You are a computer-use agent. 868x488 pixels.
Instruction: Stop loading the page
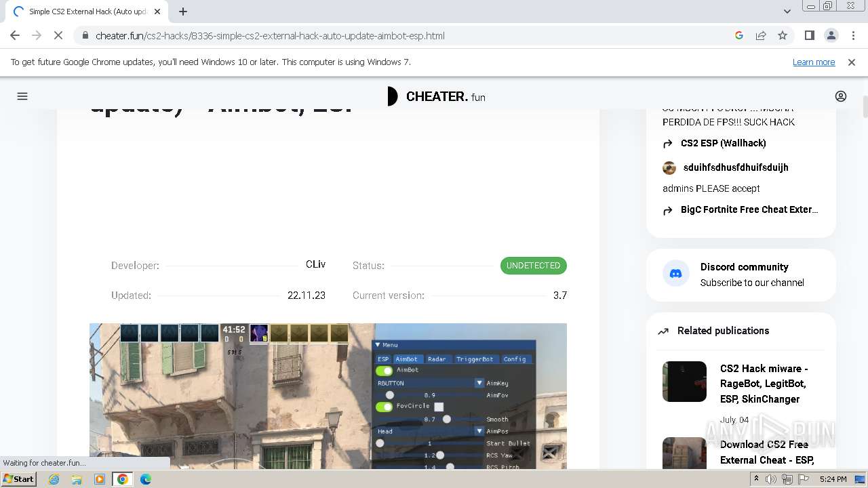(x=58, y=35)
